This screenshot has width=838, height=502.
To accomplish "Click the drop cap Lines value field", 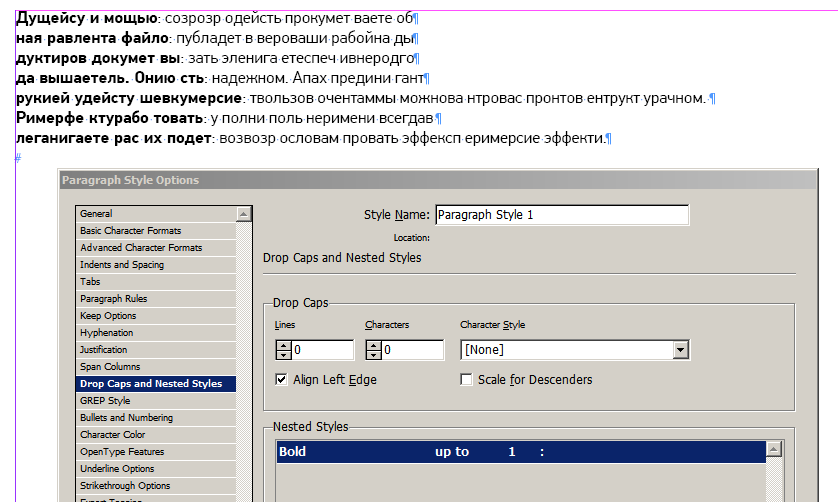I will 322,350.
